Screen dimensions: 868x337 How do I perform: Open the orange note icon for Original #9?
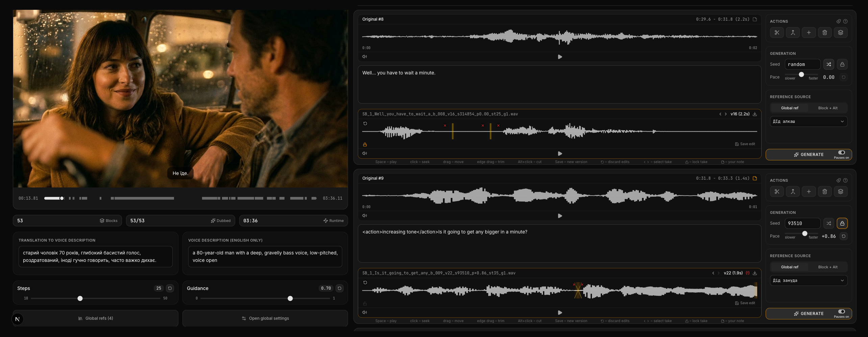[x=754, y=178]
